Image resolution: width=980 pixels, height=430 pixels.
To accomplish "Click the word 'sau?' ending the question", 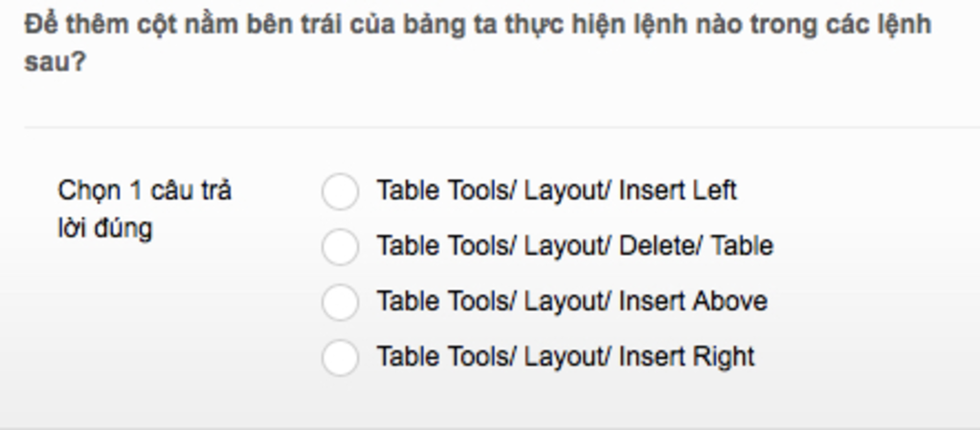I will (x=55, y=62).
